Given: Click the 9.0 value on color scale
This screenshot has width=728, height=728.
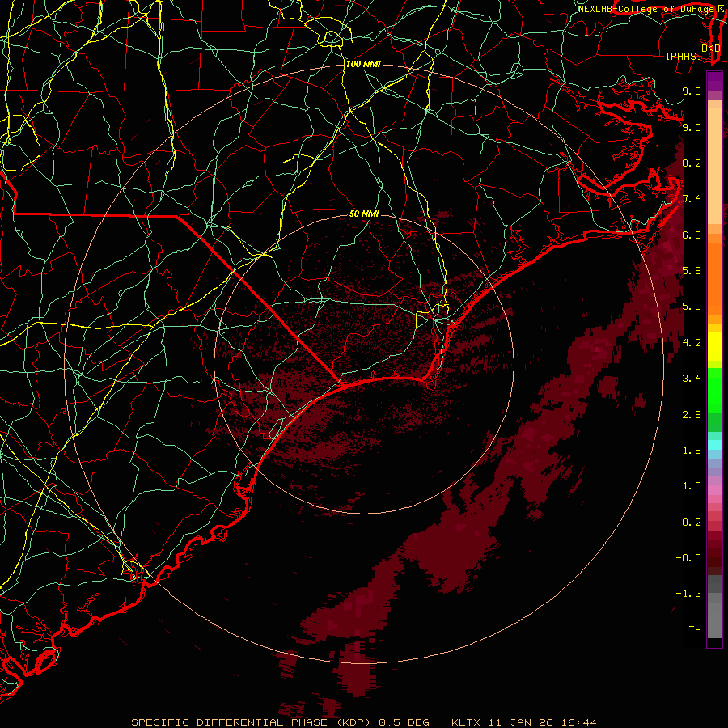Looking at the screenshot, I should [692, 127].
